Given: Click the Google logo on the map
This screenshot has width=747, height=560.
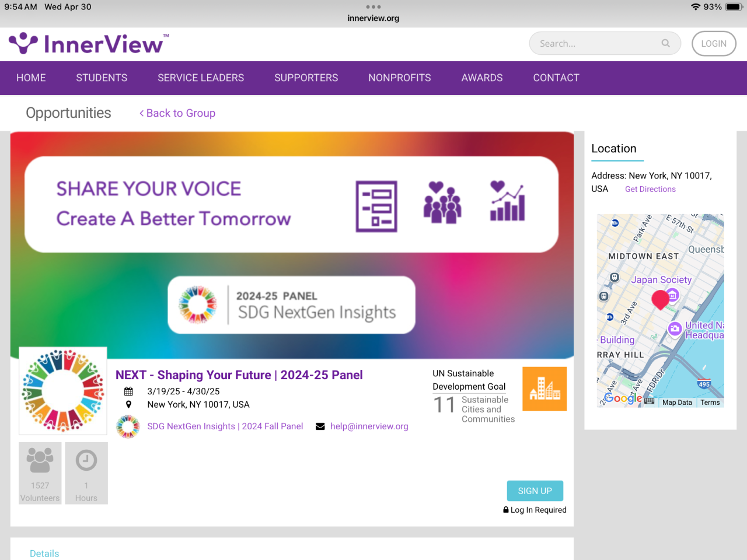Looking at the screenshot, I should (623, 398).
